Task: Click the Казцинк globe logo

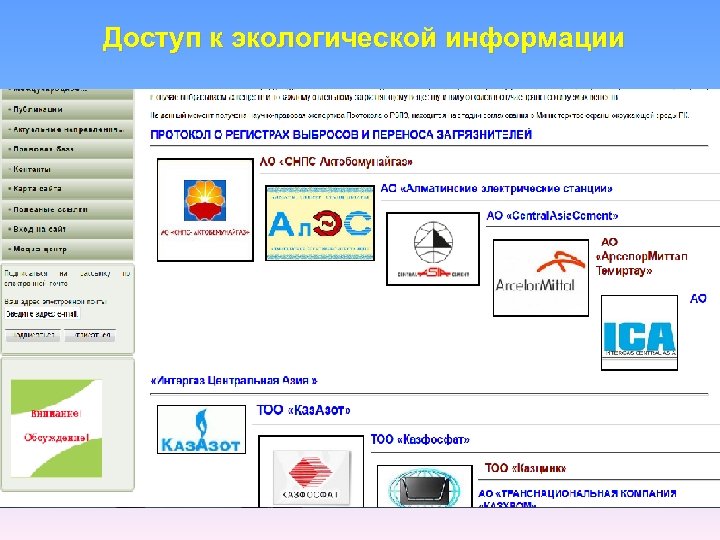Action: click(425, 486)
